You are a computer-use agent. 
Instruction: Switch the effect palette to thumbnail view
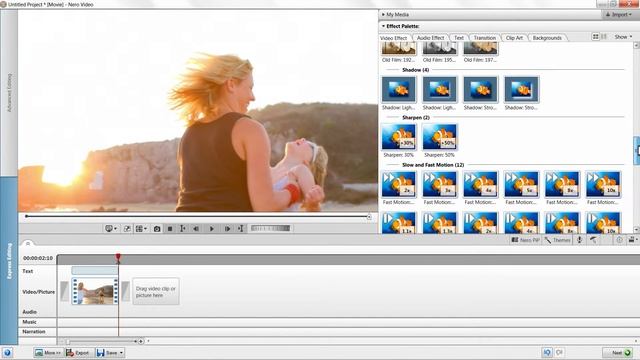point(596,37)
